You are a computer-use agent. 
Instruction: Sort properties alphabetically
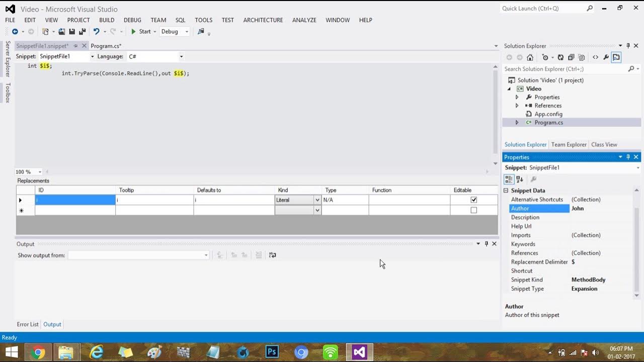tap(520, 179)
